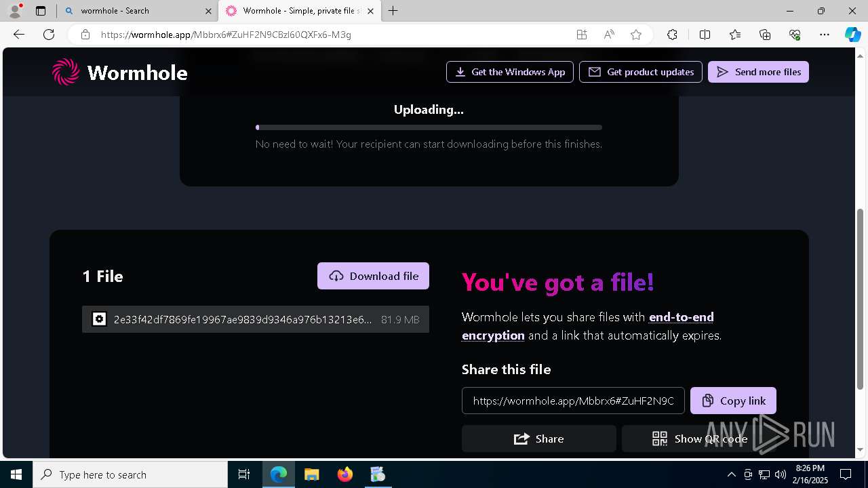Screen dimensions: 868x488
Task: Go back to previous page
Action: pos(19,35)
